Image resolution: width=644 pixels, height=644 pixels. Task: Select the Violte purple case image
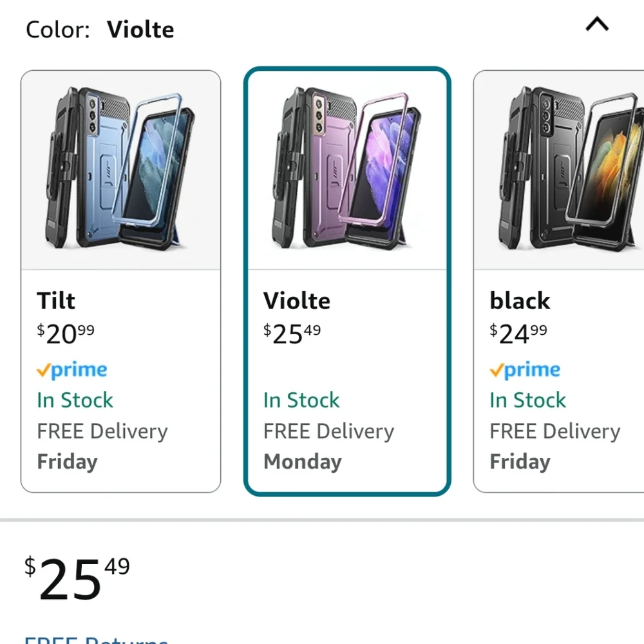(x=348, y=170)
